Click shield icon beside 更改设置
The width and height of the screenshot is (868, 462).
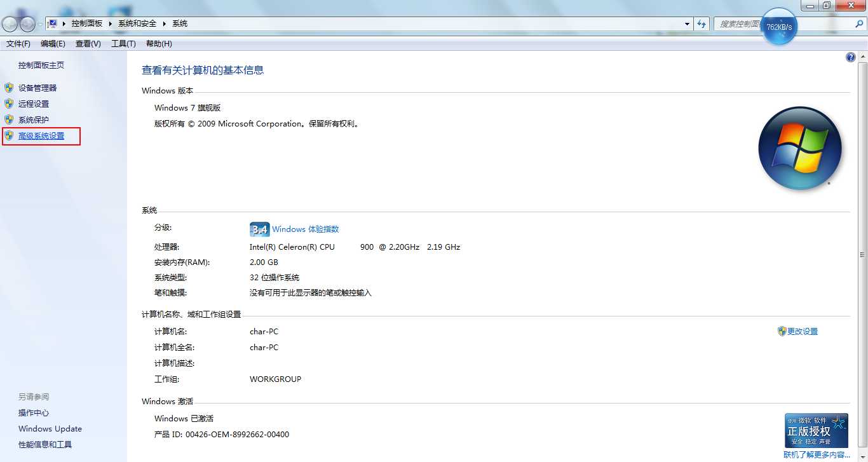(782, 331)
